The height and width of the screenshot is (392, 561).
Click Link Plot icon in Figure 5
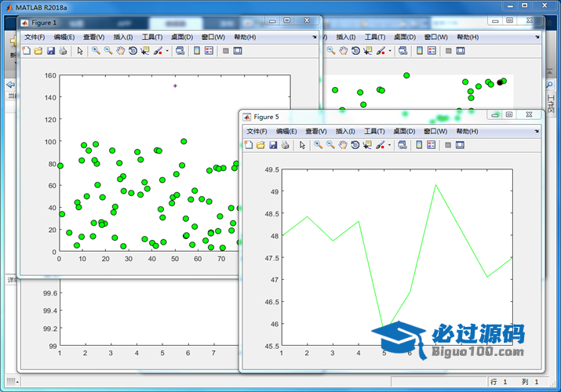click(x=403, y=145)
